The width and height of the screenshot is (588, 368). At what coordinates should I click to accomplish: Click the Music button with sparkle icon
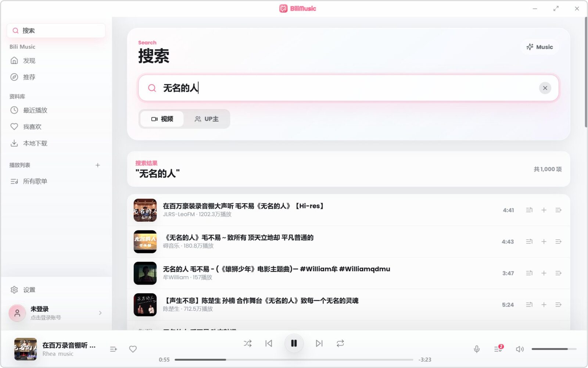(x=540, y=47)
